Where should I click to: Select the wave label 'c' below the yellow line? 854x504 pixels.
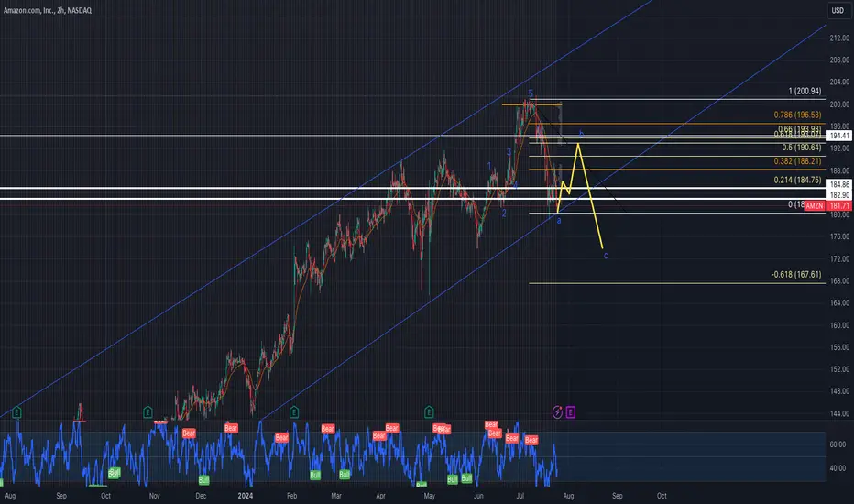[x=606, y=256]
